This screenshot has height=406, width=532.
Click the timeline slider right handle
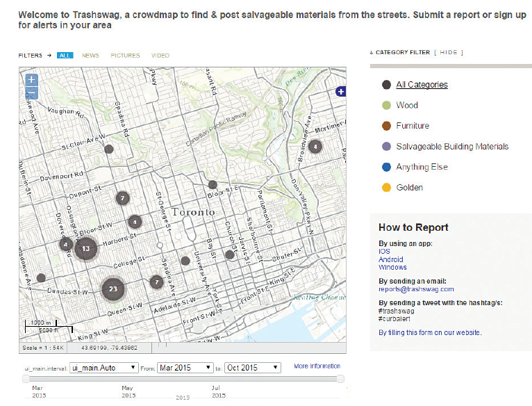click(340, 379)
